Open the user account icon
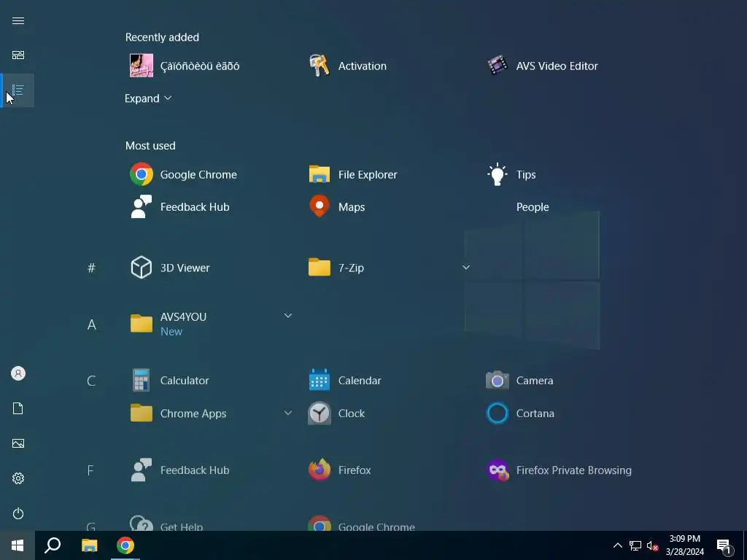 18,373
